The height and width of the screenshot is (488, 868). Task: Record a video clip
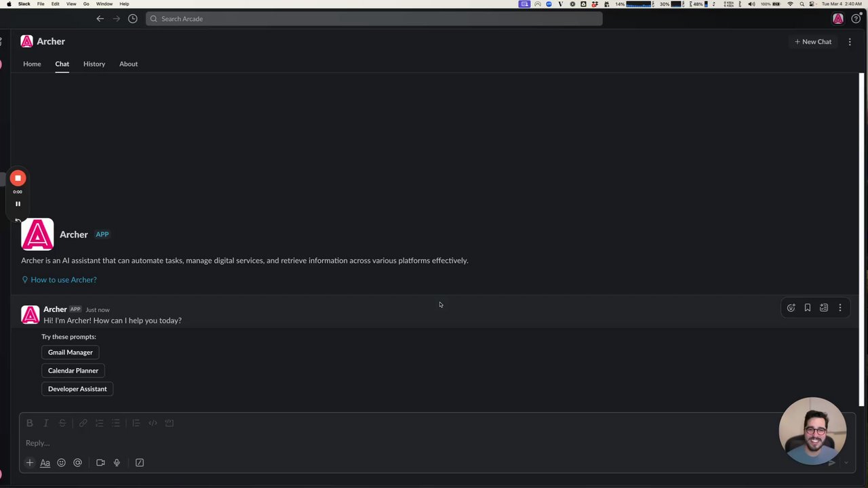[x=100, y=463]
